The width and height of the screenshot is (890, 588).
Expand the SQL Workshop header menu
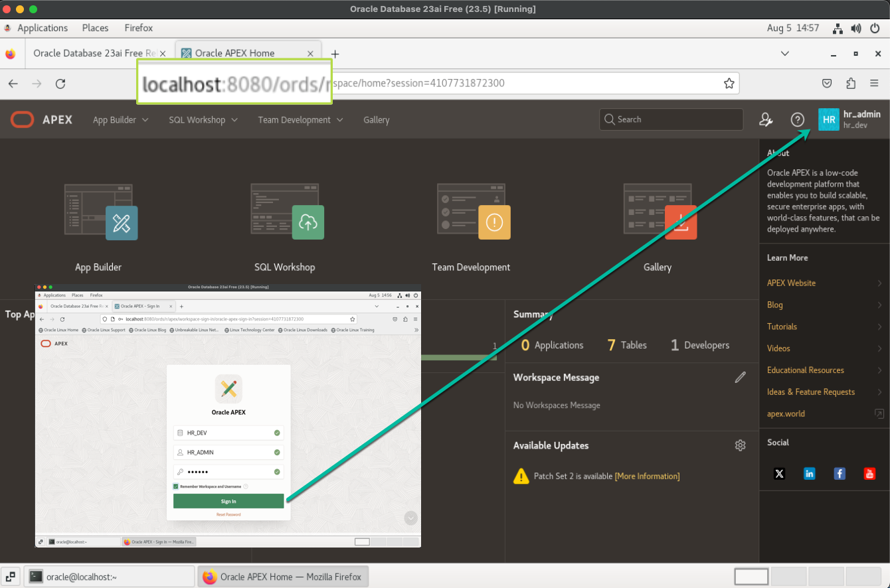pos(203,120)
